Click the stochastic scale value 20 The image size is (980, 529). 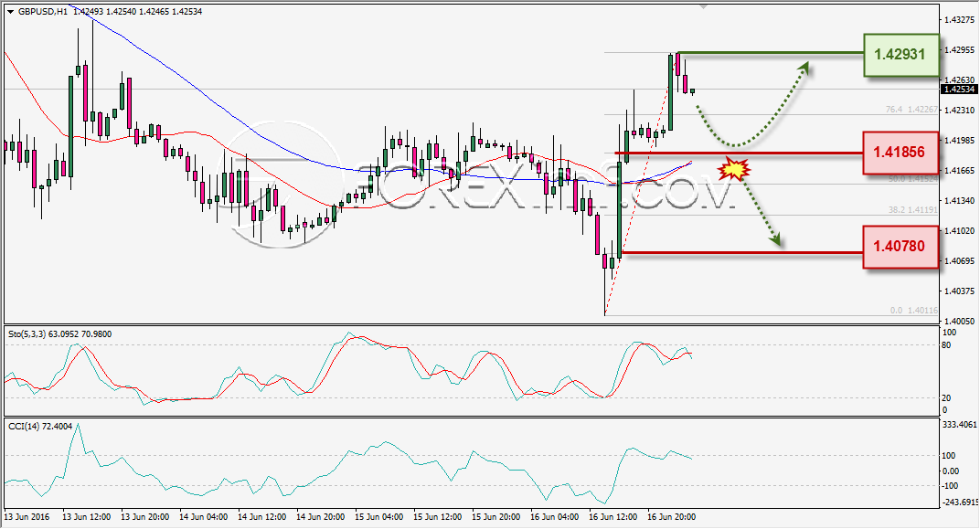click(x=946, y=398)
